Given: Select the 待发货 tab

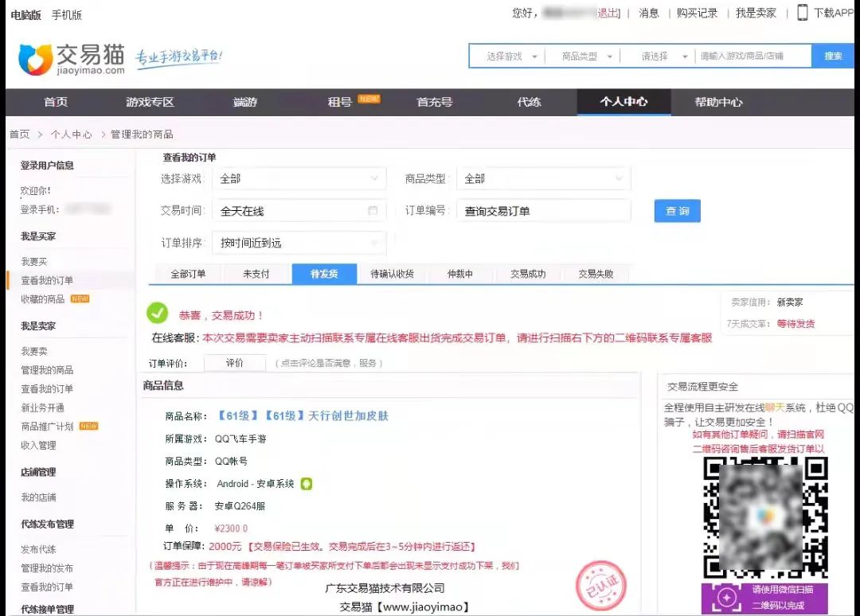Looking at the screenshot, I should 324,274.
